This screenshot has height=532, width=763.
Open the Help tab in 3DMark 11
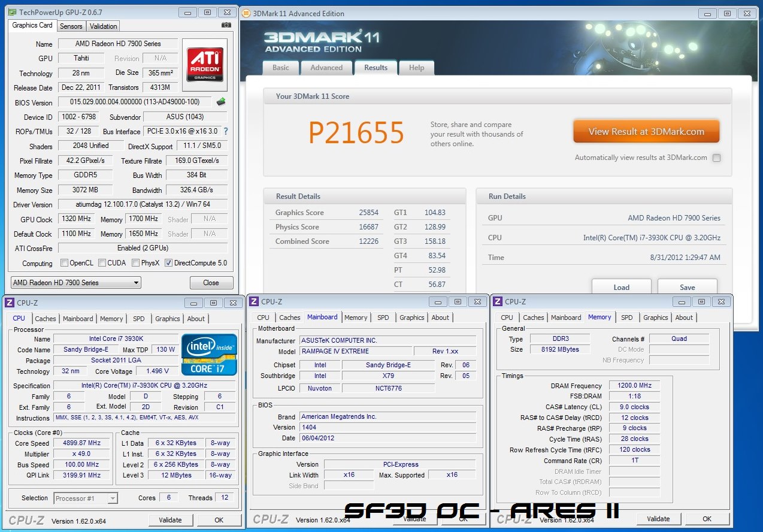tap(417, 68)
